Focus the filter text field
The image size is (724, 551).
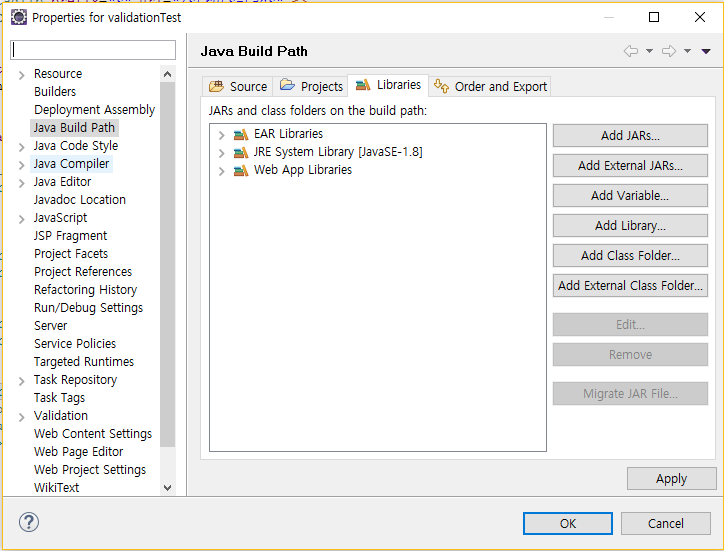[x=93, y=50]
